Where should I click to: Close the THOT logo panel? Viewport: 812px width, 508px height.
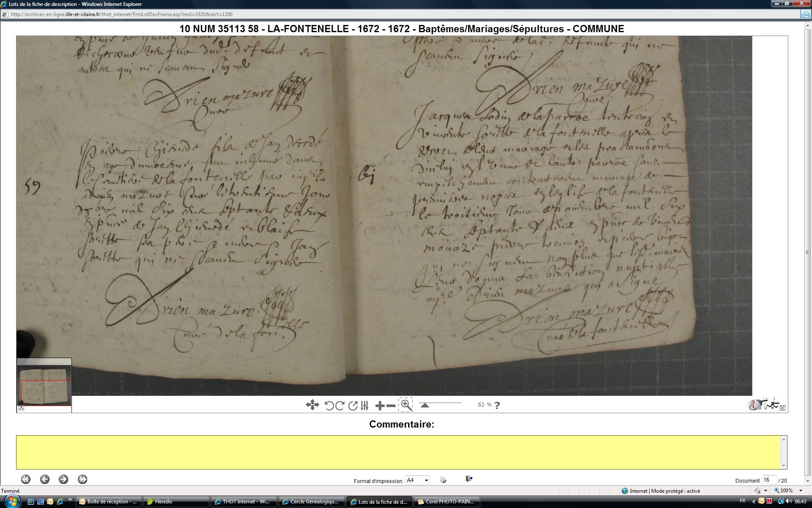click(782, 408)
